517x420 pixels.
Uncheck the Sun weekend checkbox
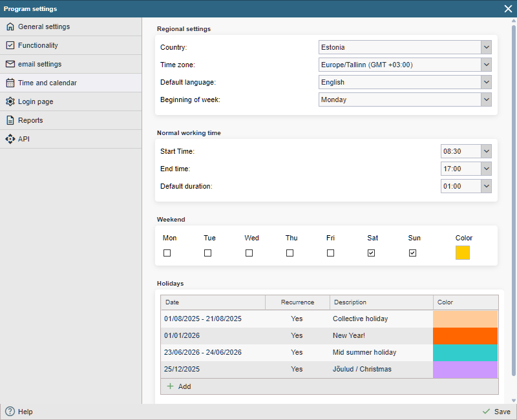tap(412, 253)
